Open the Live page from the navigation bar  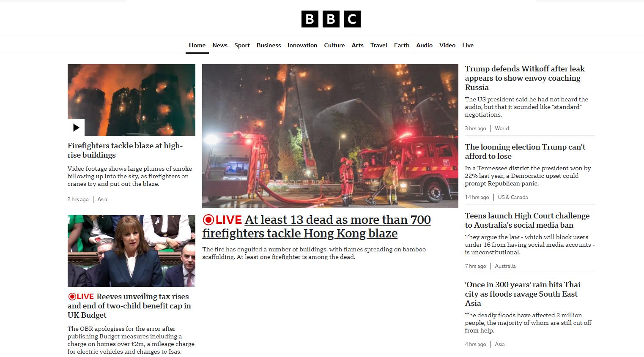tap(468, 45)
